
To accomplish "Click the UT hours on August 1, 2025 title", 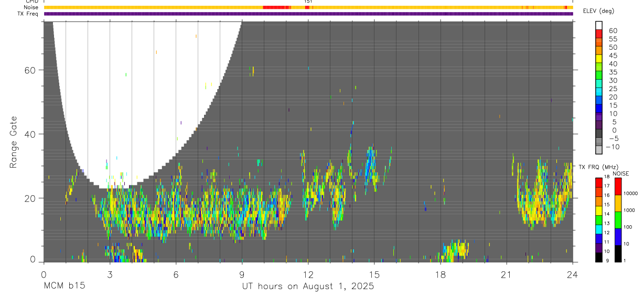I will click(308, 287).
